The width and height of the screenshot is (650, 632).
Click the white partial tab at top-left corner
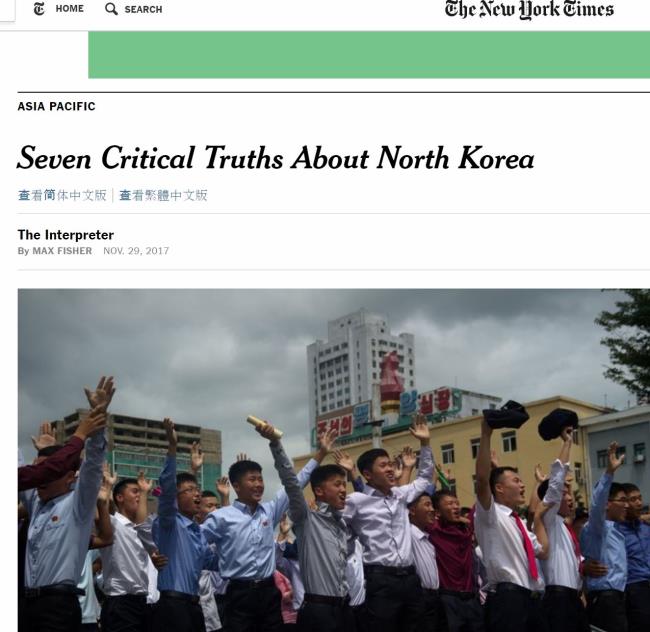[x=7, y=10]
